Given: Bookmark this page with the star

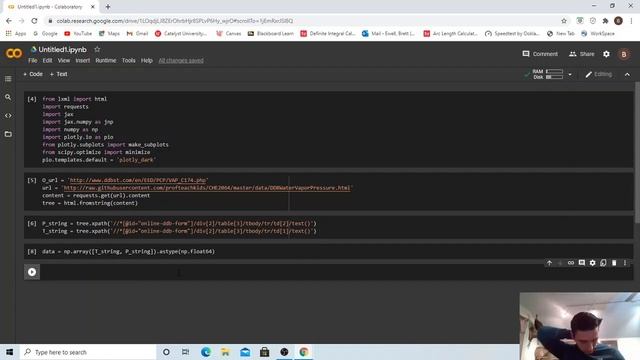Looking at the screenshot, I should [x=564, y=21].
